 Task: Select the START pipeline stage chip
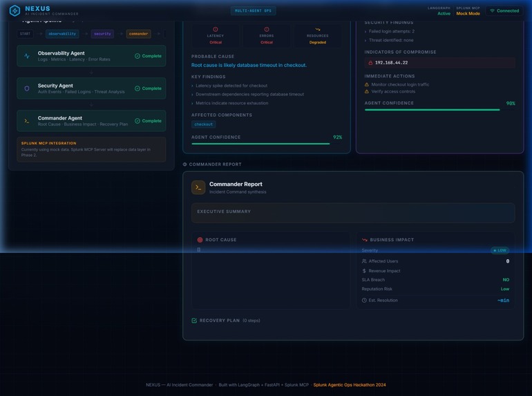tap(25, 34)
